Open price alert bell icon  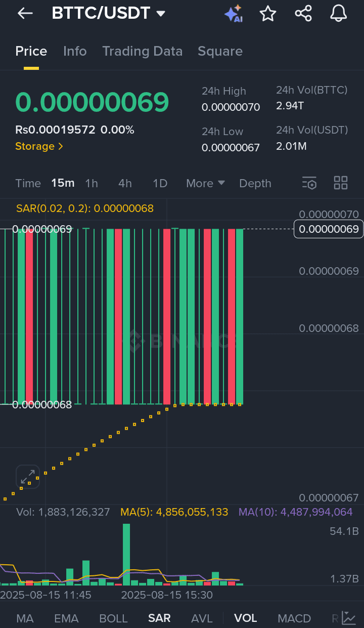[339, 14]
